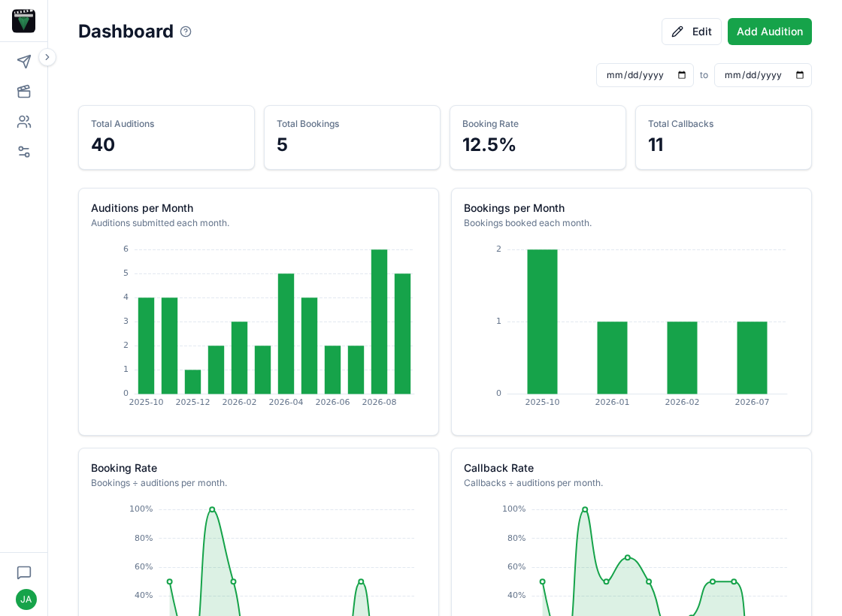Click the 'Bookings booked each month.' subtitle
Screen dimensions: 842x616
[527, 222]
